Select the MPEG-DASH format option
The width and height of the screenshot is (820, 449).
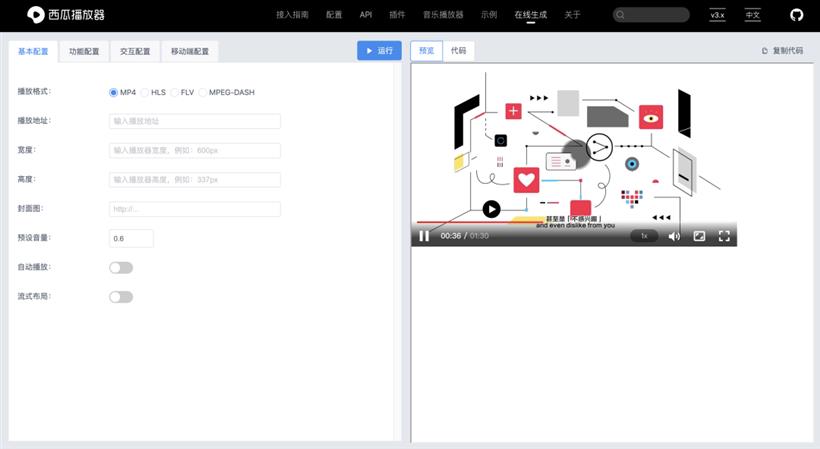point(203,92)
